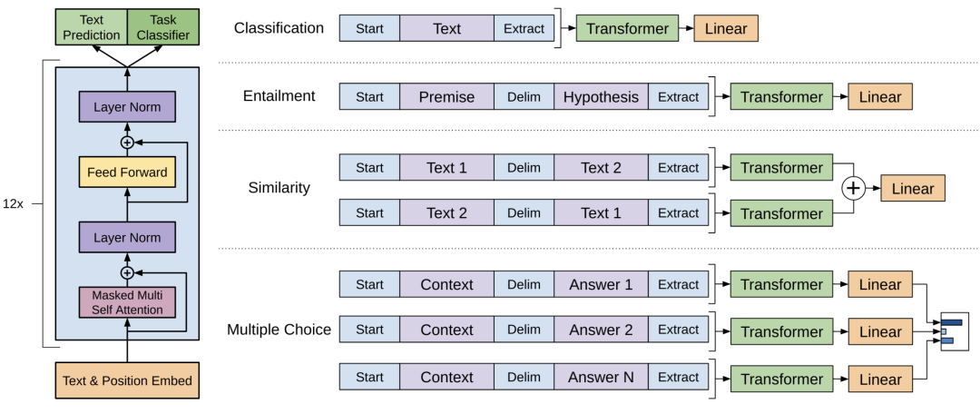Click the Multiple Choice row label

[x=279, y=330]
